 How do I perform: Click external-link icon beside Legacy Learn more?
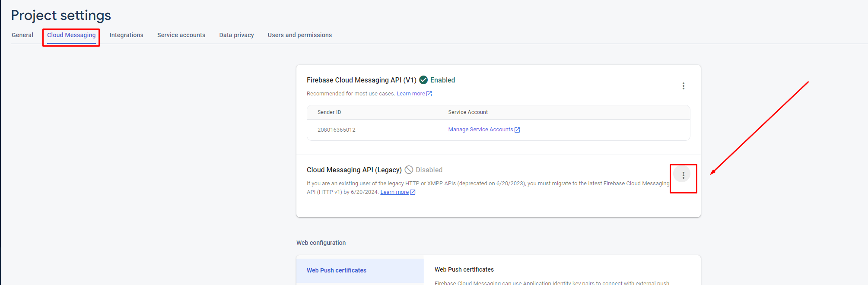(413, 192)
